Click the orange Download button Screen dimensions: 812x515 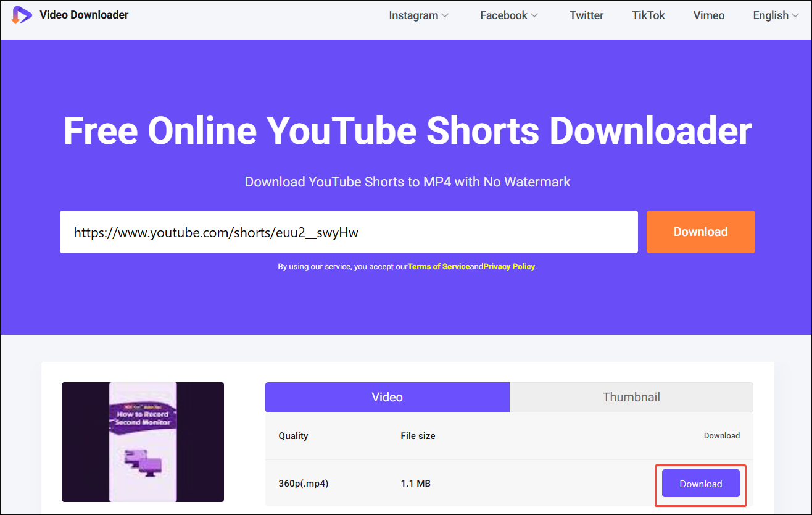pos(701,232)
